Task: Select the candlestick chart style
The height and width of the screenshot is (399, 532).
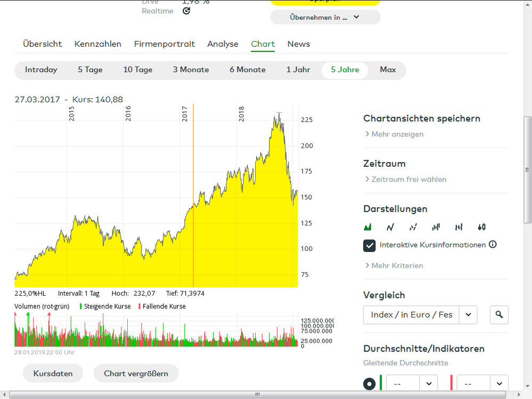Action: click(481, 227)
